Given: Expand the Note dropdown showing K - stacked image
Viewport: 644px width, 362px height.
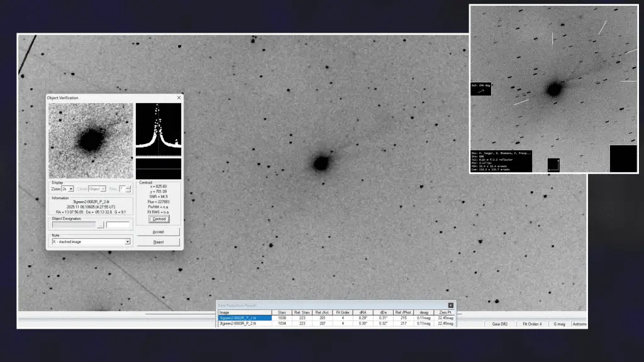Looking at the screenshot, I should [128, 241].
